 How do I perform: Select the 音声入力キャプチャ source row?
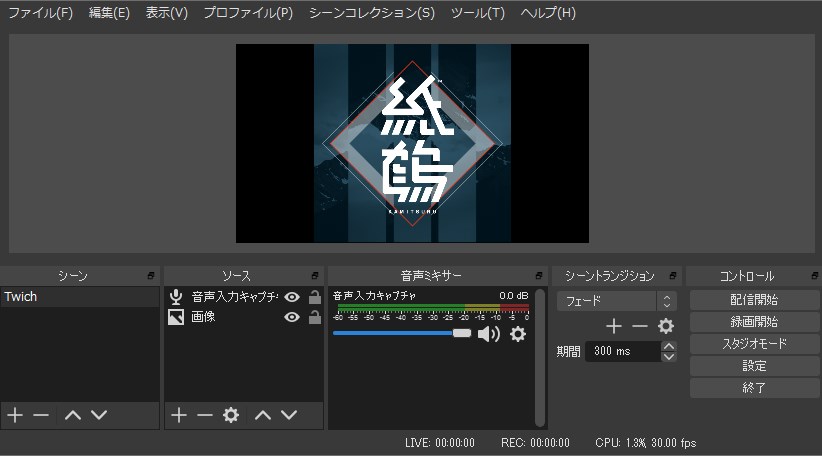pos(244,297)
